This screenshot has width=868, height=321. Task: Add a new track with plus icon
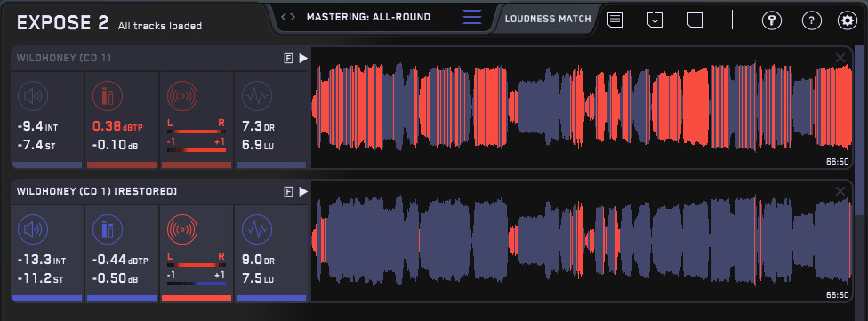point(695,20)
